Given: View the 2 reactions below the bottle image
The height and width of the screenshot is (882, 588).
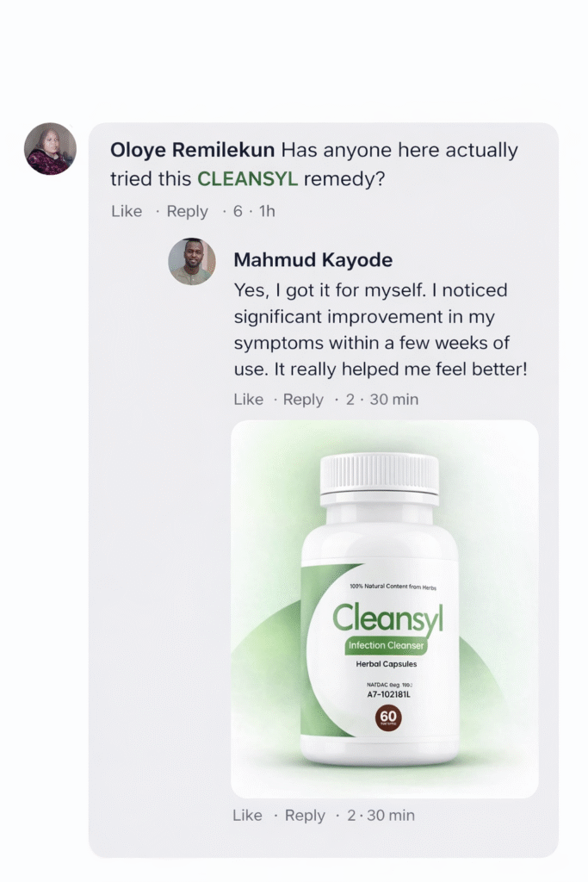Looking at the screenshot, I should (350, 816).
